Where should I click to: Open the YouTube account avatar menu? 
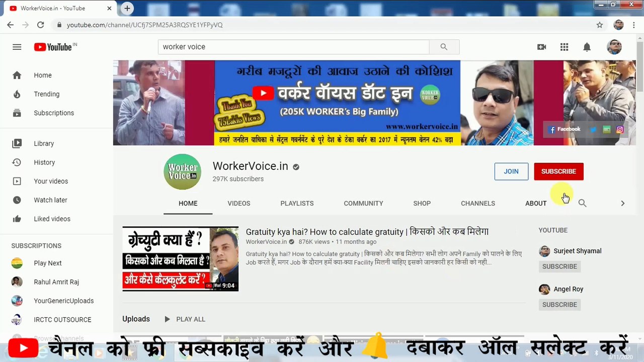tap(614, 47)
